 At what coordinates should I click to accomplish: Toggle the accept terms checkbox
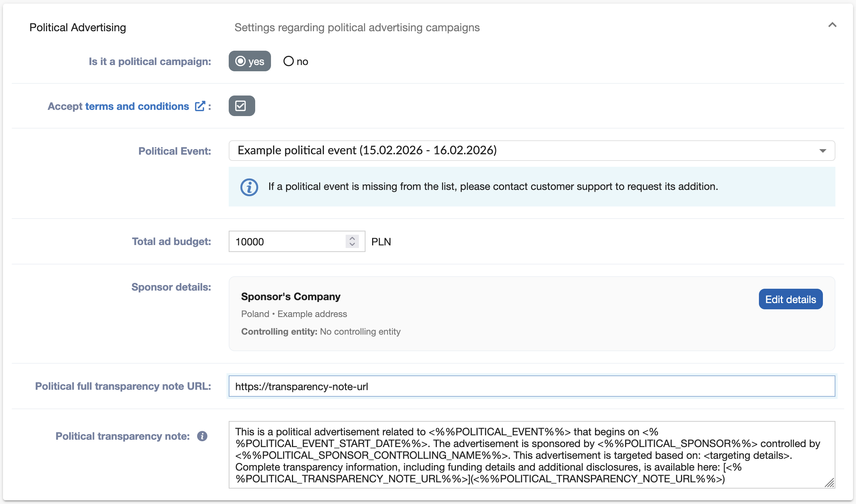tap(241, 106)
